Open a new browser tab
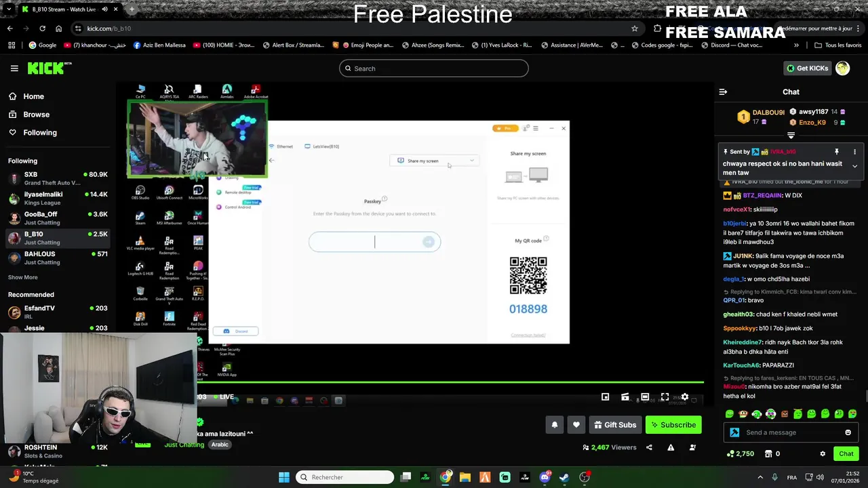The width and height of the screenshot is (868, 488). click(x=132, y=9)
